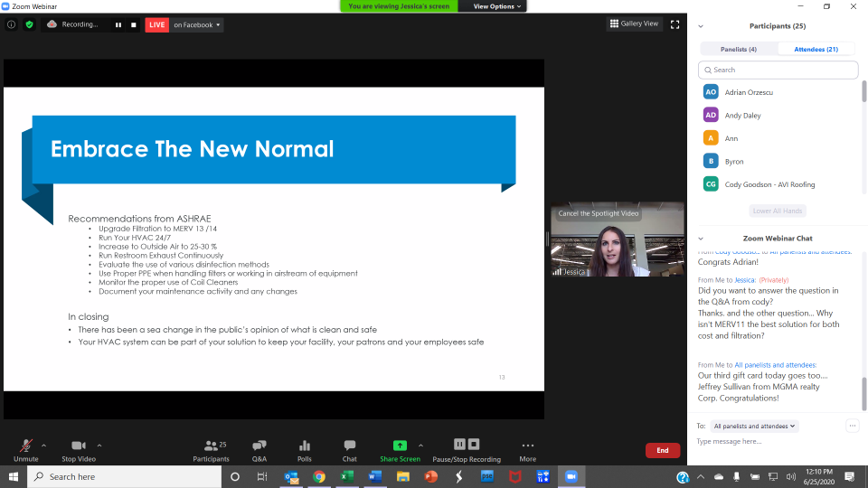Show hidden system tray icons
Screen dimensions: 868x488
(701, 476)
